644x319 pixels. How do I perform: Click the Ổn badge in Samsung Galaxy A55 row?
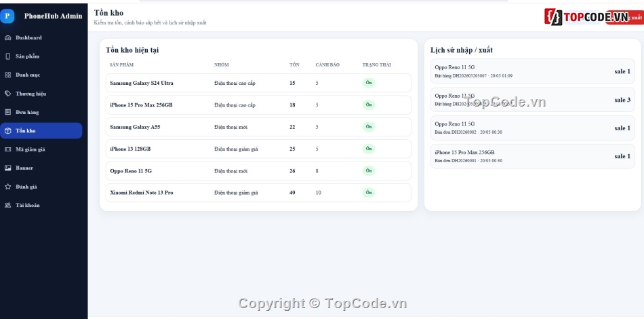[369, 127]
